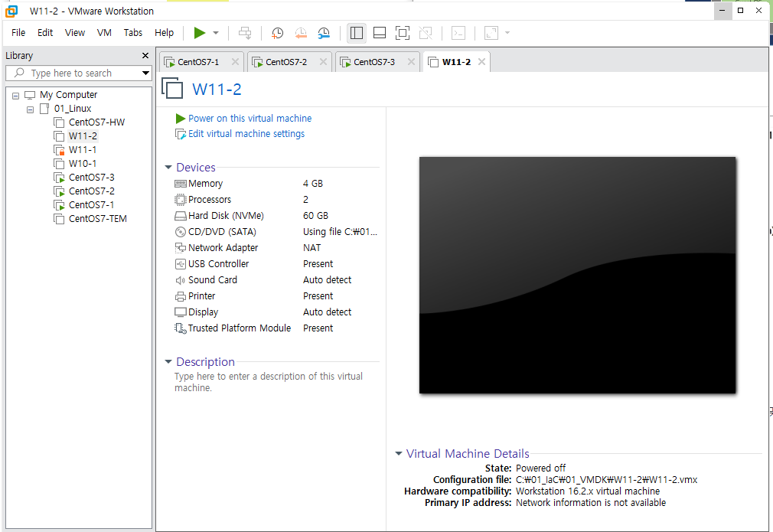Select W10-1 in the library tree

click(x=83, y=164)
